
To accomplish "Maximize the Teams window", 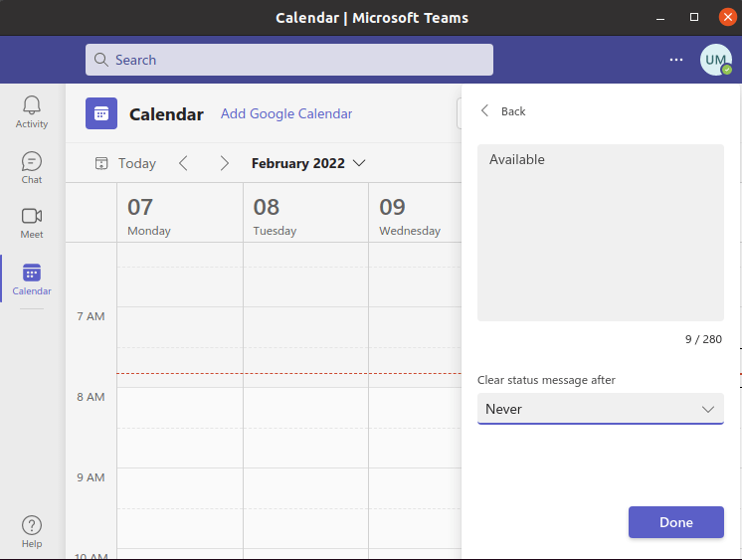I will coord(694,18).
